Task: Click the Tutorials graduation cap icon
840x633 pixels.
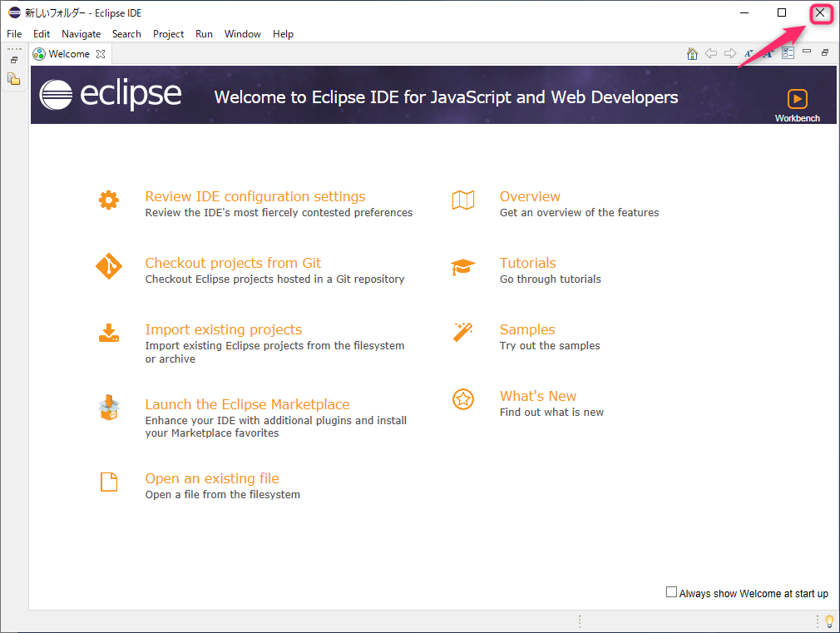Action: coord(463,266)
